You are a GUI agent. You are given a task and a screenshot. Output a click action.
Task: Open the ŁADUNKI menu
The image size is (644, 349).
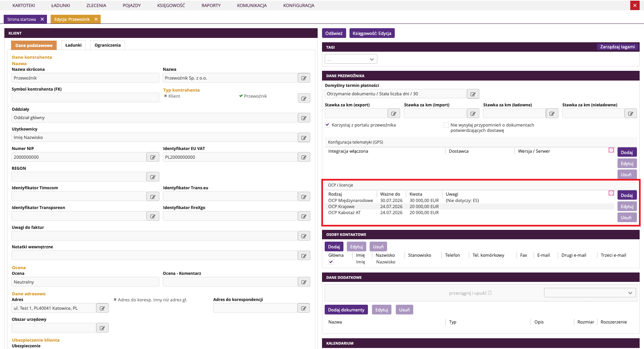(61, 5)
